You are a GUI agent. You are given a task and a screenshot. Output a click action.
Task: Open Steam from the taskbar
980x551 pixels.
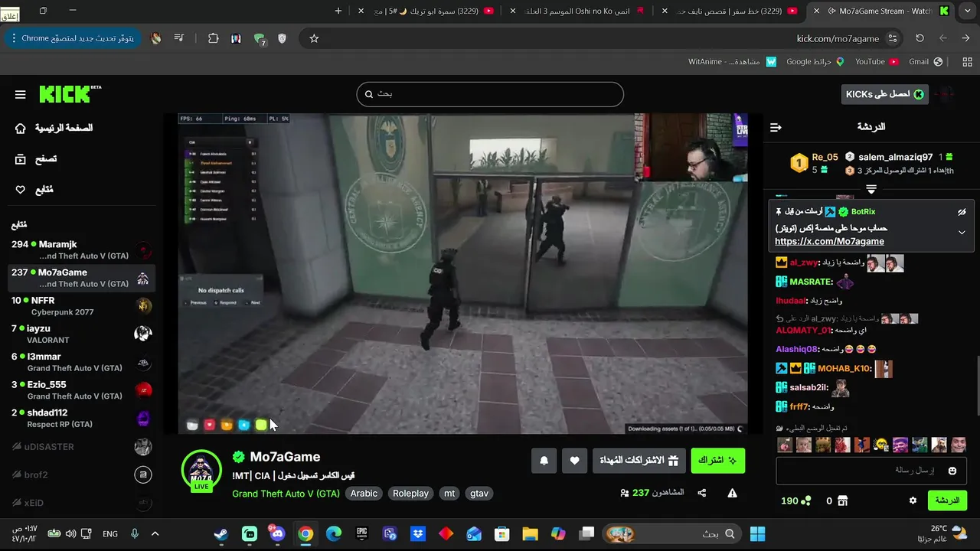click(220, 534)
